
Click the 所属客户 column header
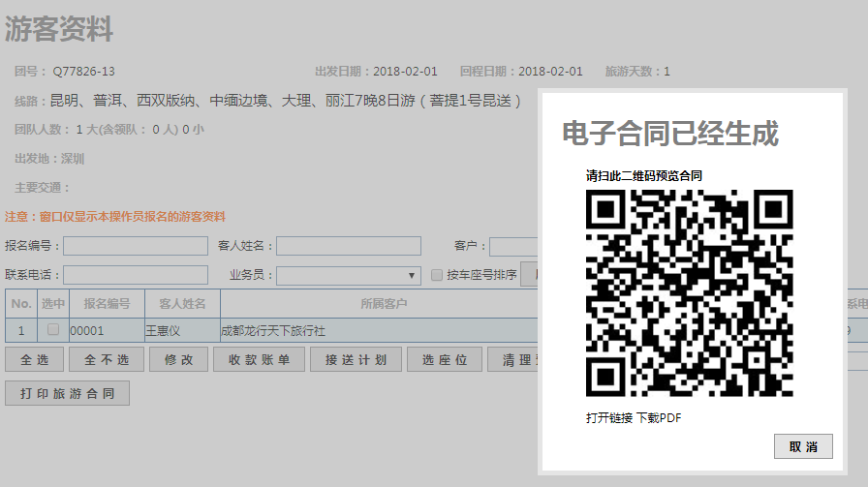[383, 304]
